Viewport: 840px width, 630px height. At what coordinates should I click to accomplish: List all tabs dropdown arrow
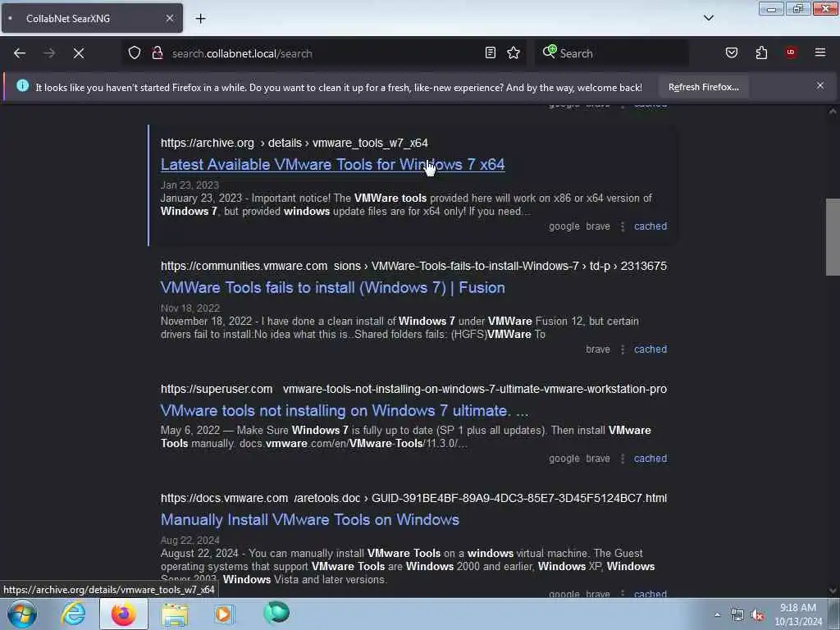(x=708, y=18)
